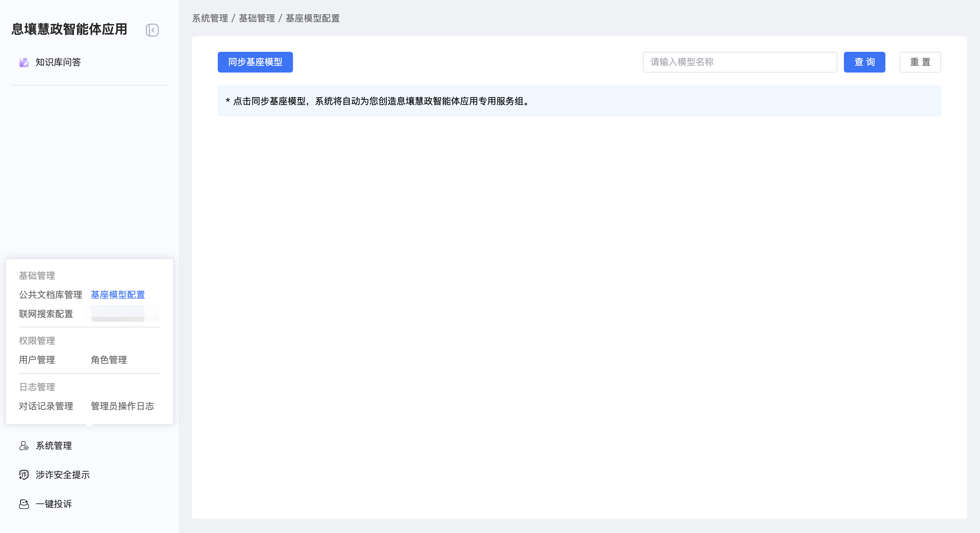
Task: Click the 重置 reset button
Action: pyautogui.click(x=920, y=62)
